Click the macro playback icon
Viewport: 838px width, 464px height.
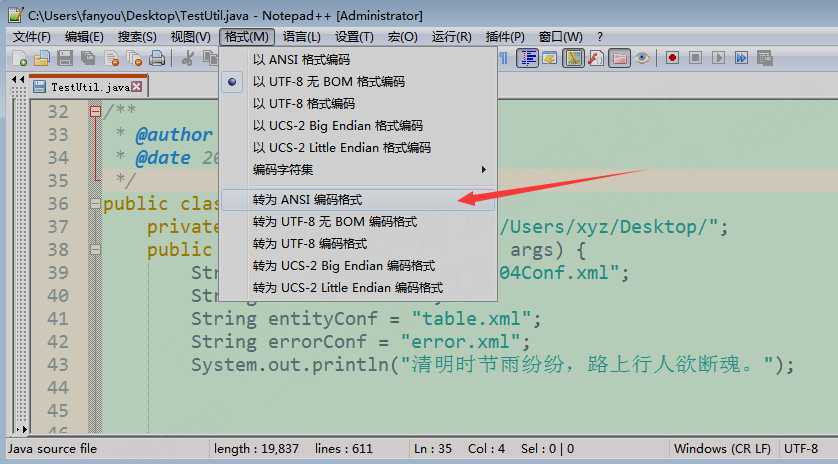click(x=718, y=58)
